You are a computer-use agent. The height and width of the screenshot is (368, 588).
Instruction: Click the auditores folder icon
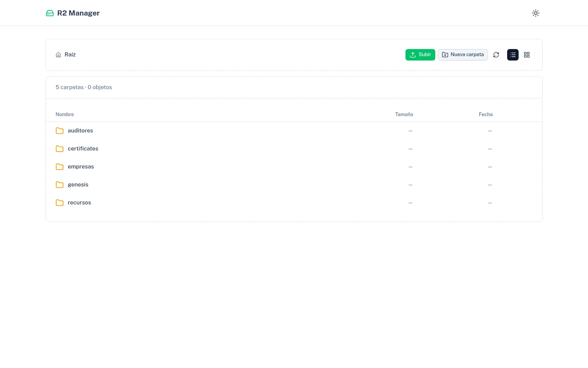(60, 131)
